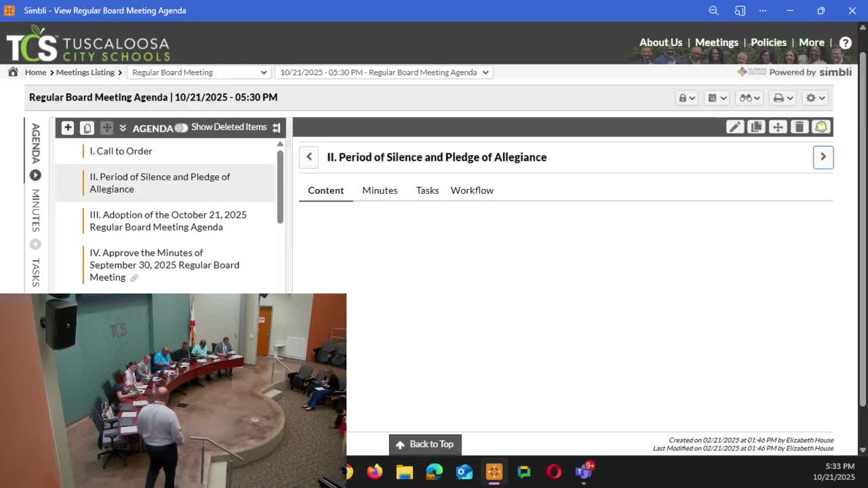
Task: Open the print options dropdown
Action: coord(783,98)
